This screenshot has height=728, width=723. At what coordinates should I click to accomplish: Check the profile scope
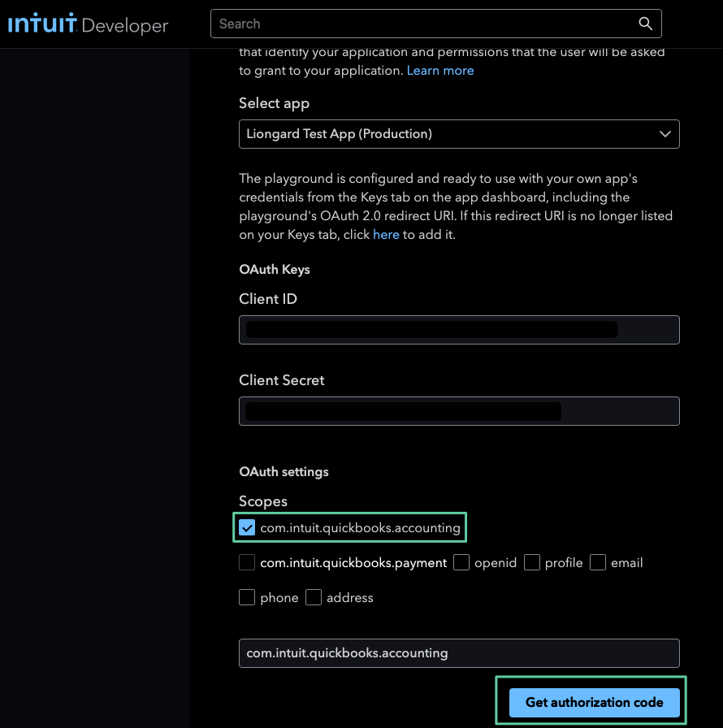point(532,562)
